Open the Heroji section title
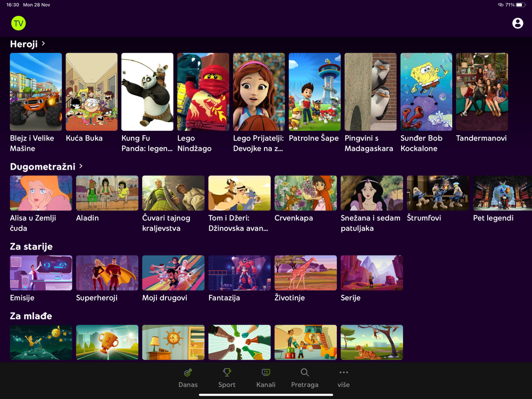The image size is (532, 399). (24, 44)
